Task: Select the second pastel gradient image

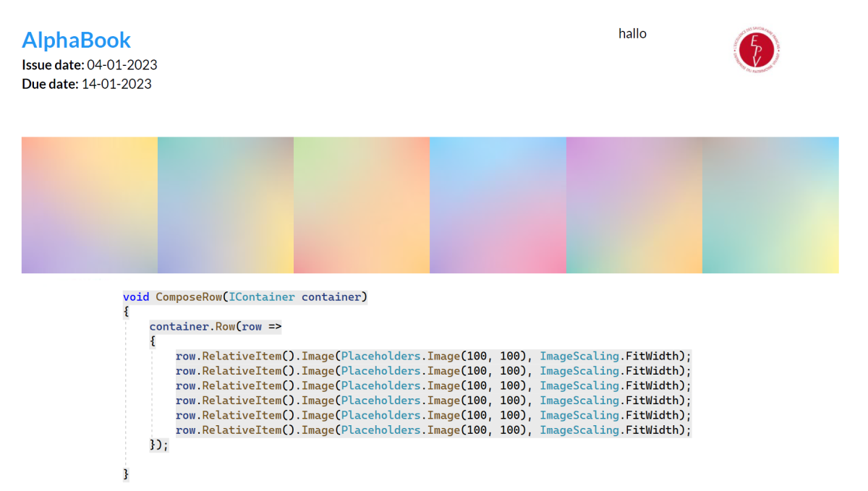Action: (x=225, y=205)
